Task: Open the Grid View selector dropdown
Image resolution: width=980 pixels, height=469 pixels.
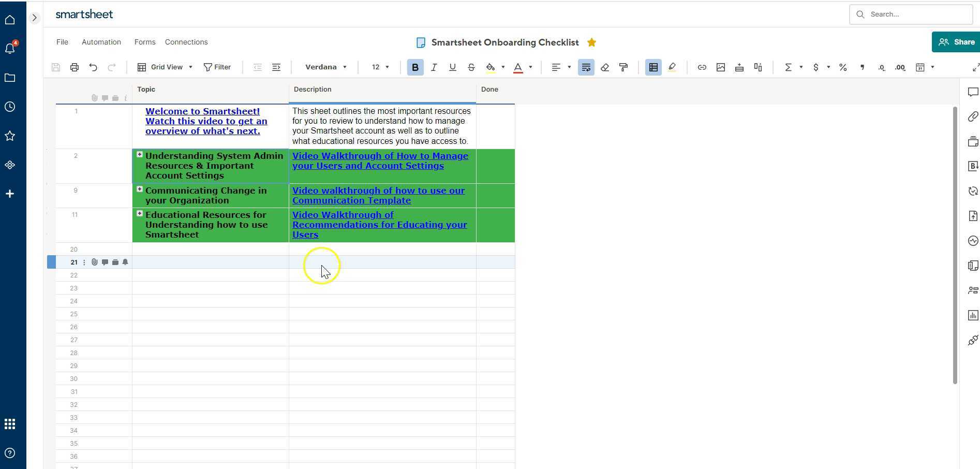Action: click(190, 67)
